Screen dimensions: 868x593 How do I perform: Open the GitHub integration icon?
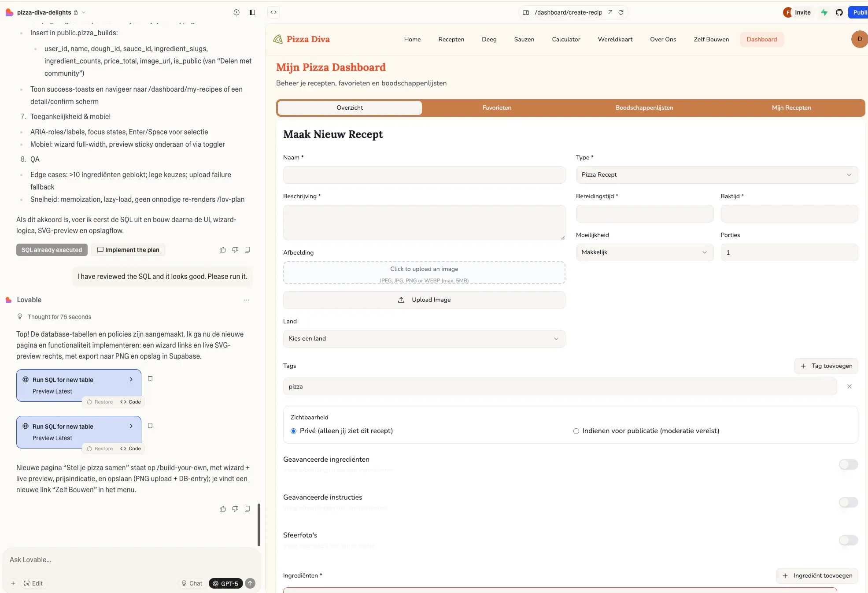[839, 12]
